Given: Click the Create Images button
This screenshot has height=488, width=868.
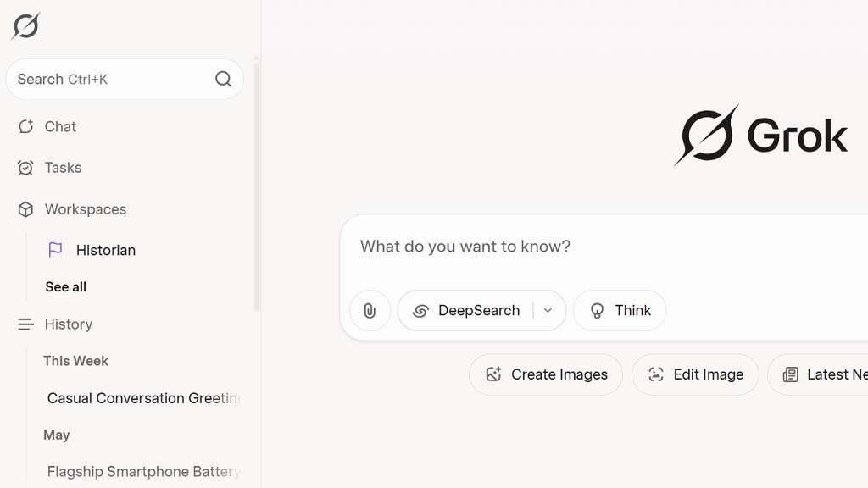Looking at the screenshot, I should click(x=546, y=374).
